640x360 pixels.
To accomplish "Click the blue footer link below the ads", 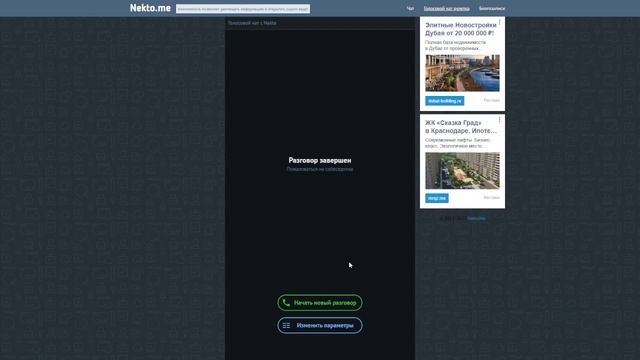I will pyautogui.click(x=476, y=218).
